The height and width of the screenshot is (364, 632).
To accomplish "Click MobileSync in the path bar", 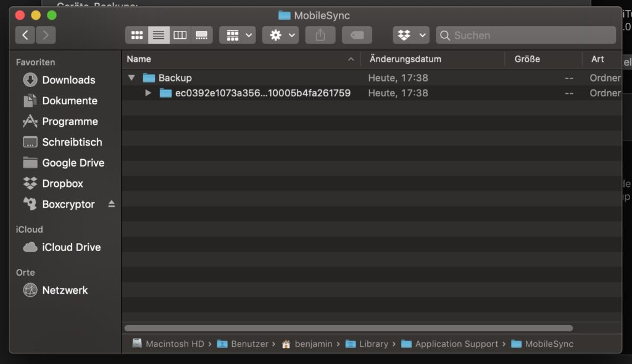I will (542, 344).
